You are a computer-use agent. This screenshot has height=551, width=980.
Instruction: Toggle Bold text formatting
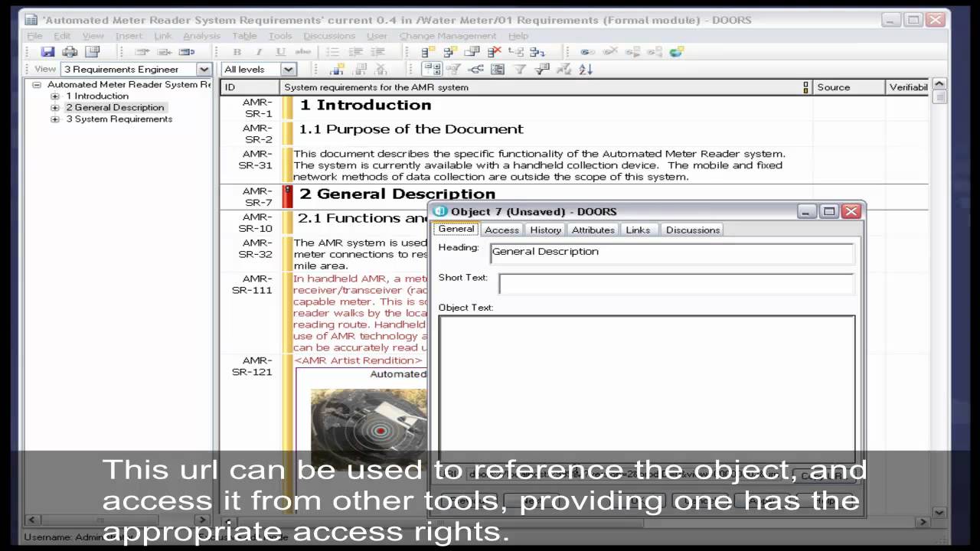point(237,52)
